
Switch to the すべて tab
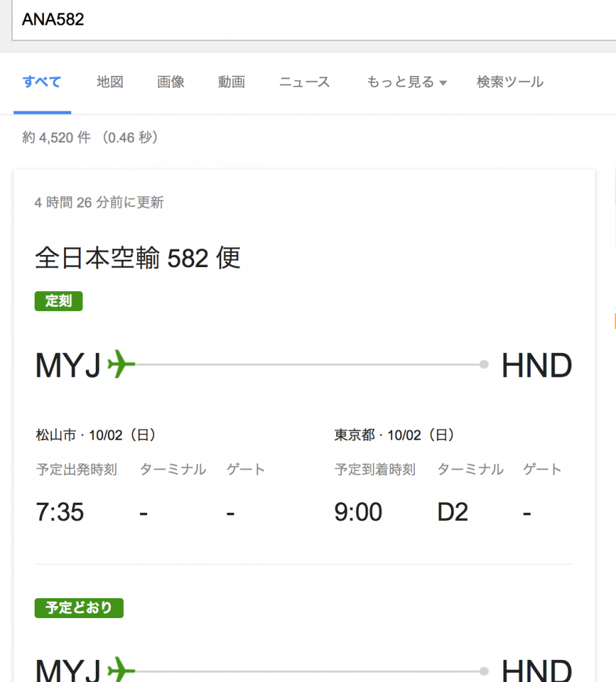[x=42, y=83]
